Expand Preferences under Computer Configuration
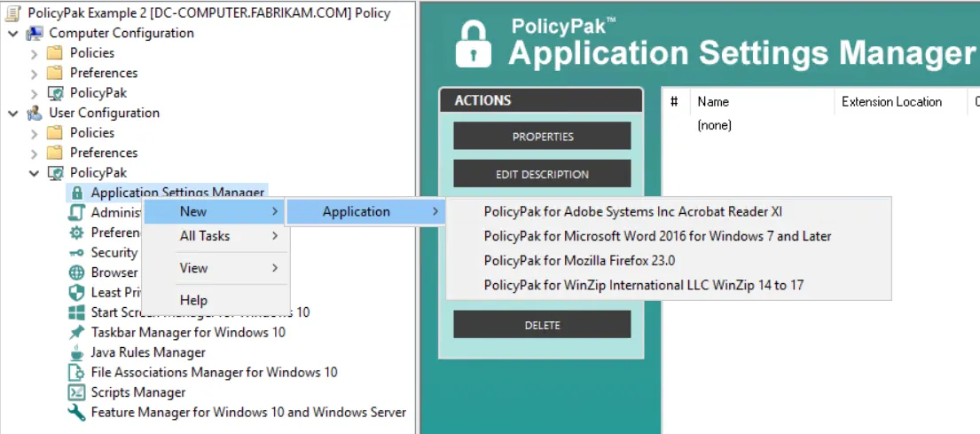This screenshot has height=434, width=980. pos(35,73)
